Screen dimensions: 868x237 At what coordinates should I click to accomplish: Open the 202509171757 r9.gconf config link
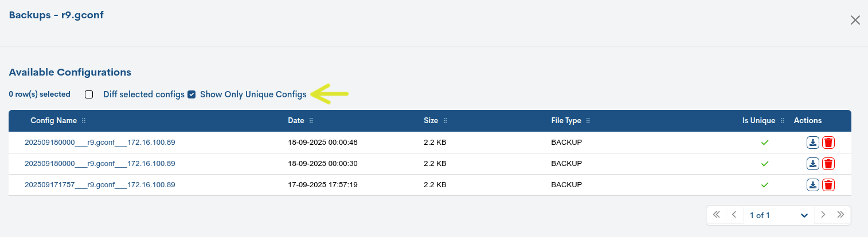(100, 185)
